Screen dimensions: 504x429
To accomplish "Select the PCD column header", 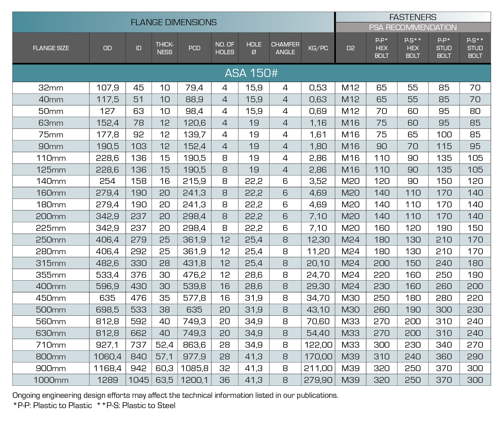I will point(194,48).
